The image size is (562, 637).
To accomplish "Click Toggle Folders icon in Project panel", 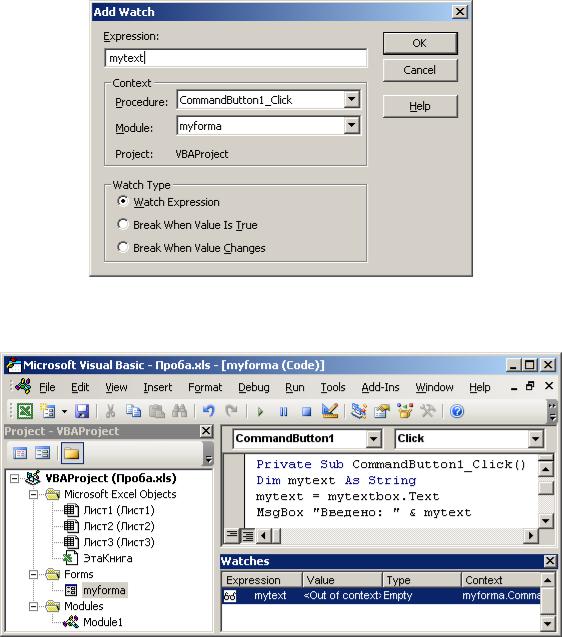I will (72, 453).
